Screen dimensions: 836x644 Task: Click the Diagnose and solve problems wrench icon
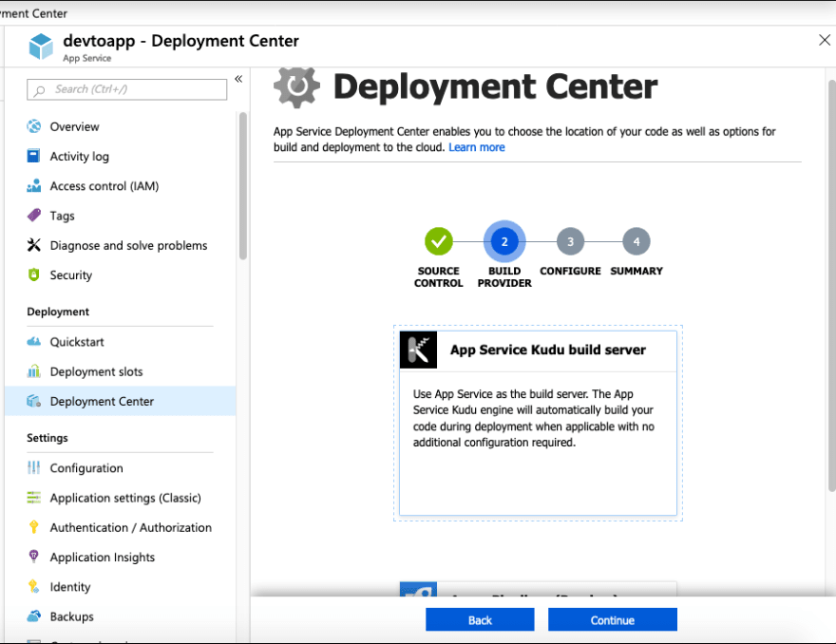pyautogui.click(x=33, y=245)
